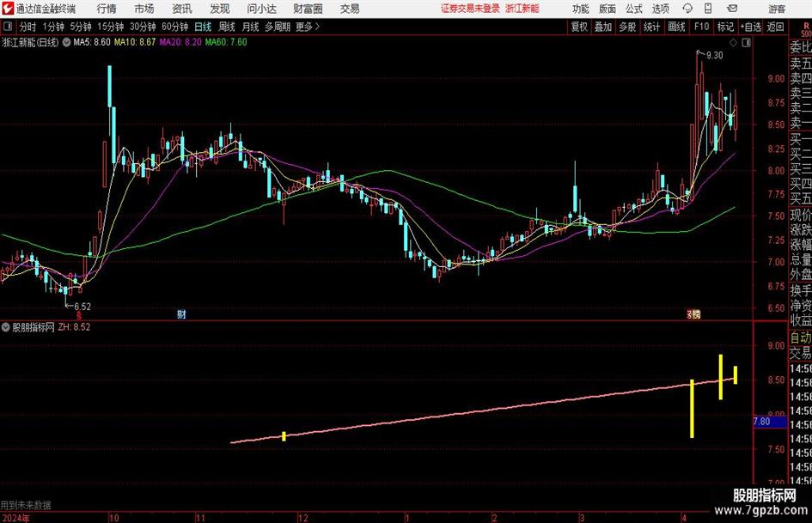Click the 复权 toolbar button
This screenshot has width=812, height=523.
click(579, 27)
